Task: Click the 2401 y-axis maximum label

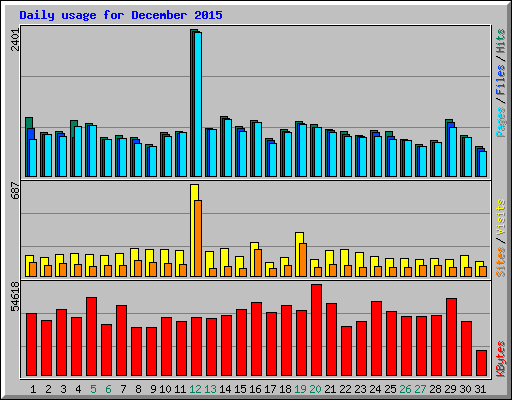Action: [15, 40]
